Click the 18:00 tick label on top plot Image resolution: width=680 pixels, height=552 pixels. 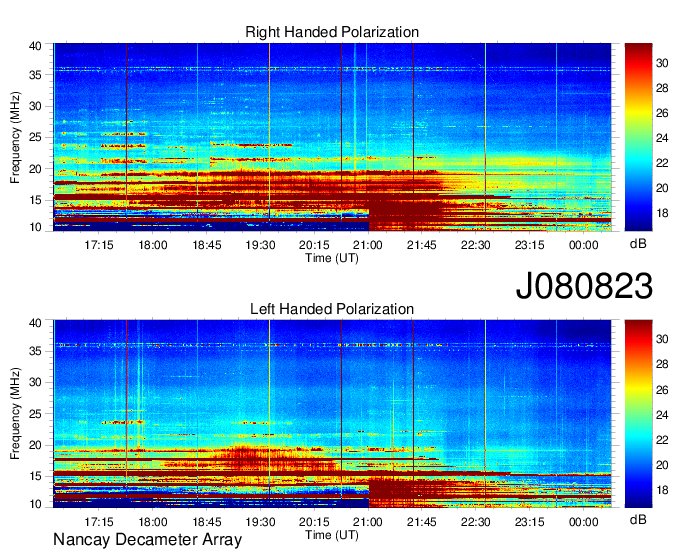pyautogui.click(x=153, y=245)
